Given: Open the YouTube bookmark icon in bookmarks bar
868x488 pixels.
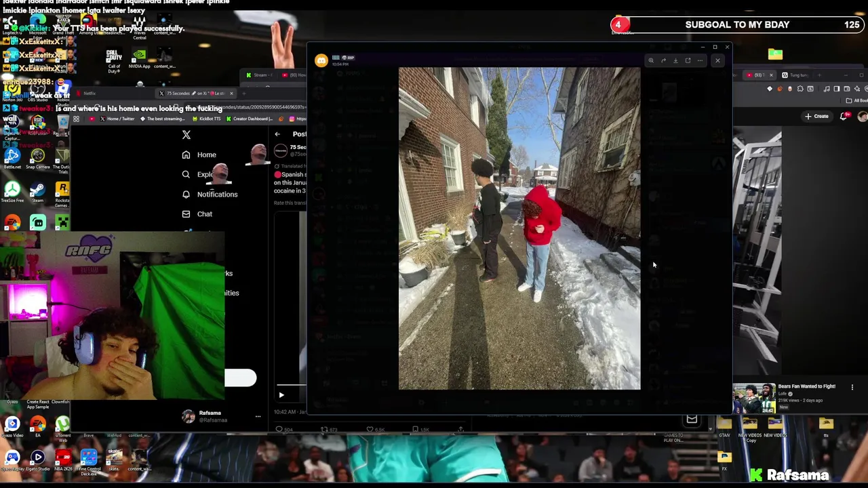Looking at the screenshot, I should coord(92,119).
